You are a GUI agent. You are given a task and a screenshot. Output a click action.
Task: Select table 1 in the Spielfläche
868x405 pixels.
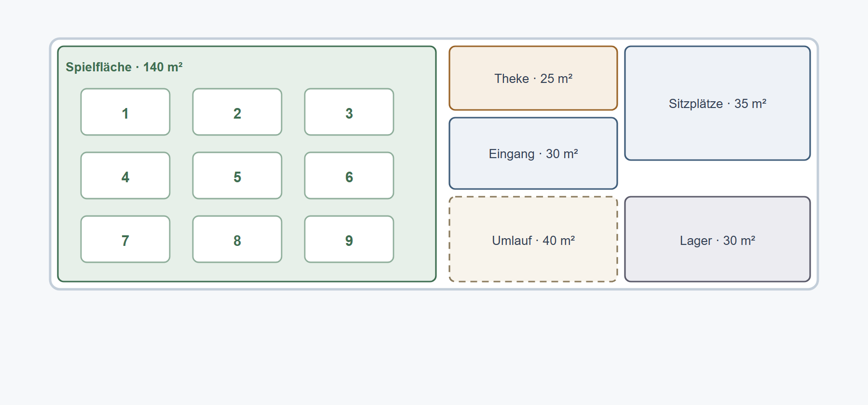point(125,112)
